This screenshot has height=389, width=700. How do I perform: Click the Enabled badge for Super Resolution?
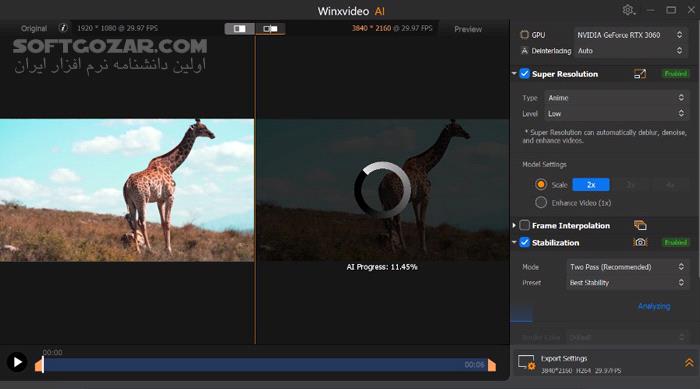coord(675,74)
